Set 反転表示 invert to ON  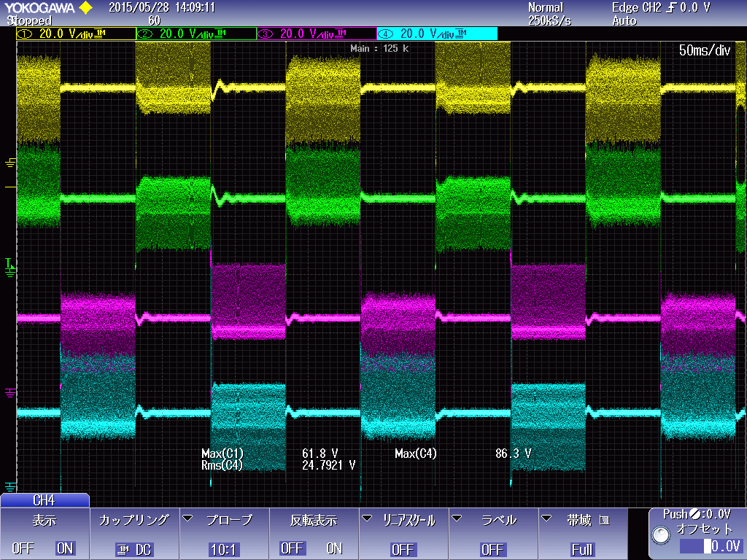coord(334,548)
